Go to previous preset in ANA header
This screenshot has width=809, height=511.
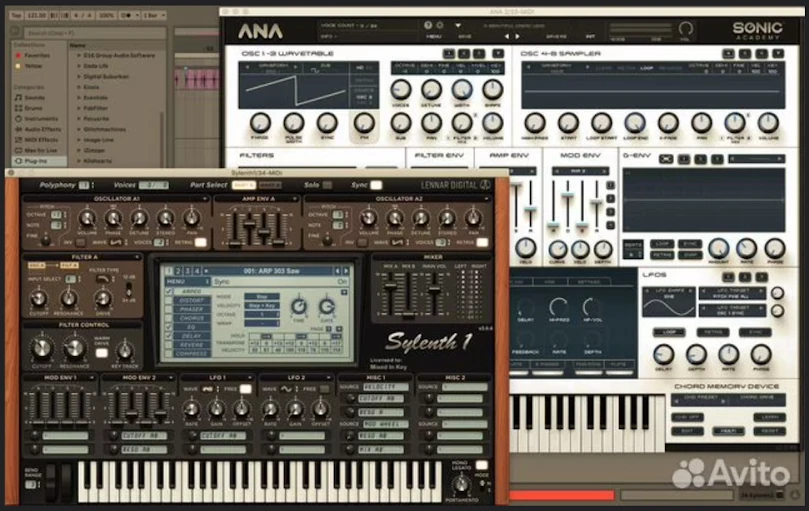tap(507, 36)
